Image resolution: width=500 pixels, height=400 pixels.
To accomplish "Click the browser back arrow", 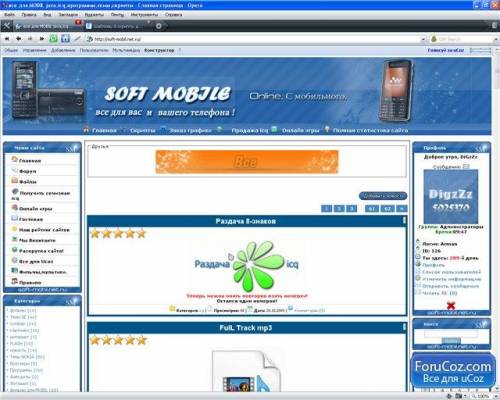I will pos(19,39).
